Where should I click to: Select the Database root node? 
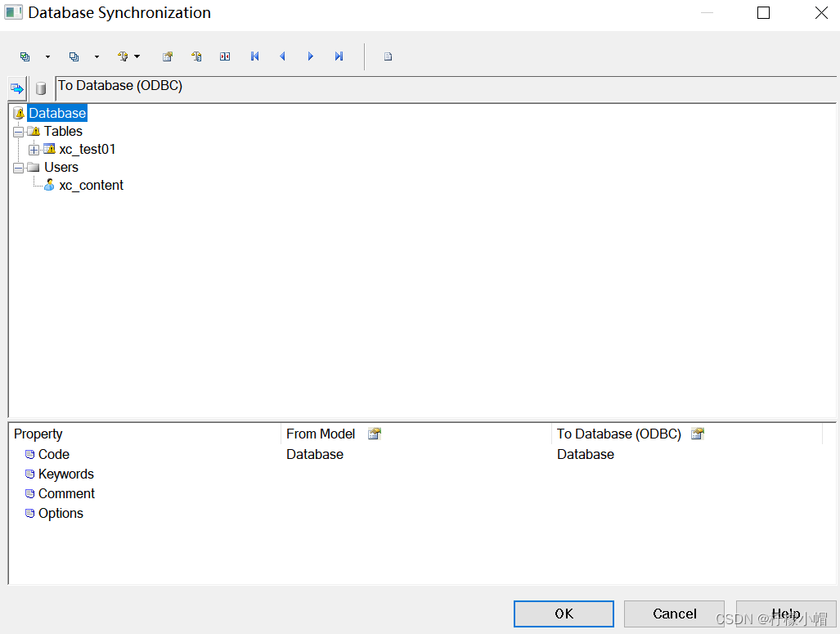coord(57,113)
